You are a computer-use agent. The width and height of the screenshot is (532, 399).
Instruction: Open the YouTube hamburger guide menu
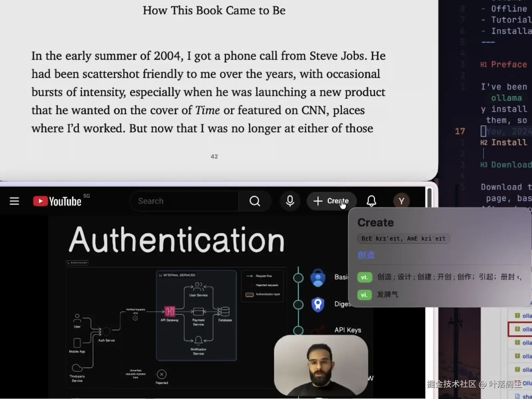click(x=14, y=201)
